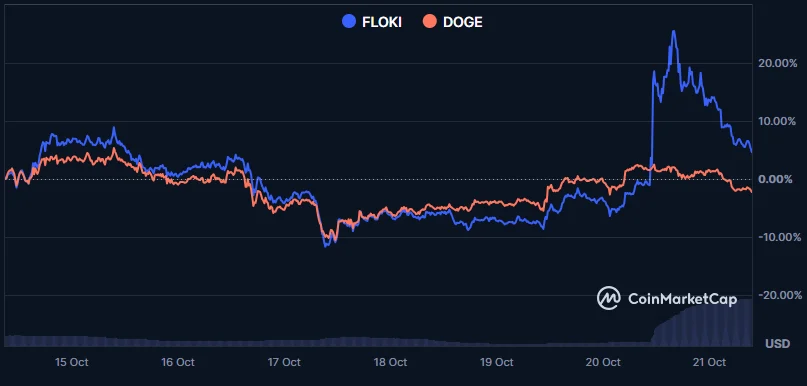Click the FLOKI price peak above 20%
The width and height of the screenshot is (807, 386).
pyautogui.click(x=674, y=31)
